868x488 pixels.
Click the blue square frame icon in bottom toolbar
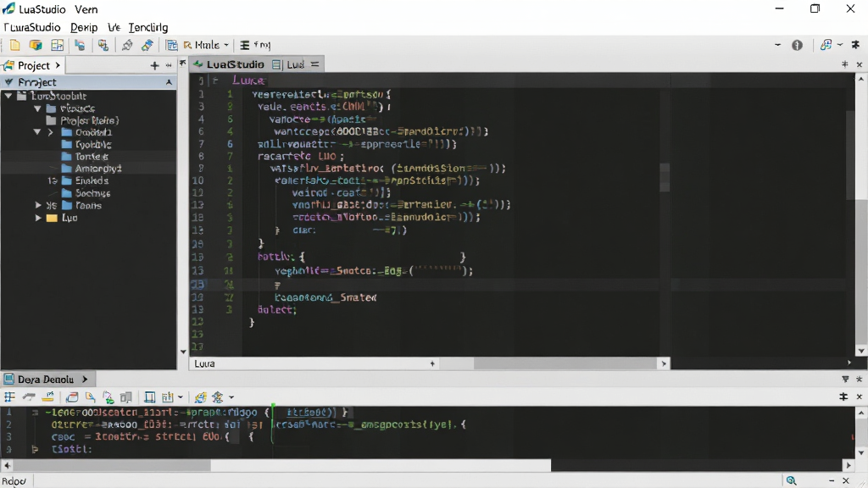(149, 396)
